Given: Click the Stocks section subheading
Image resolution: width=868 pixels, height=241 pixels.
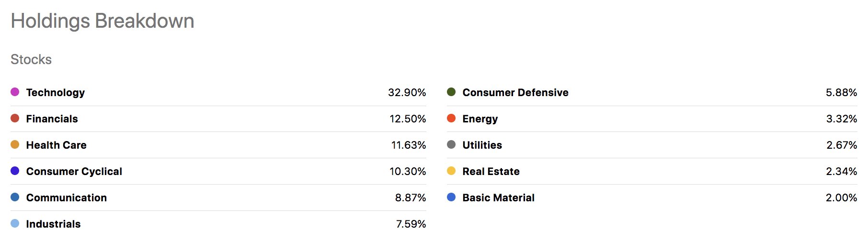Looking at the screenshot, I should (x=31, y=59).
